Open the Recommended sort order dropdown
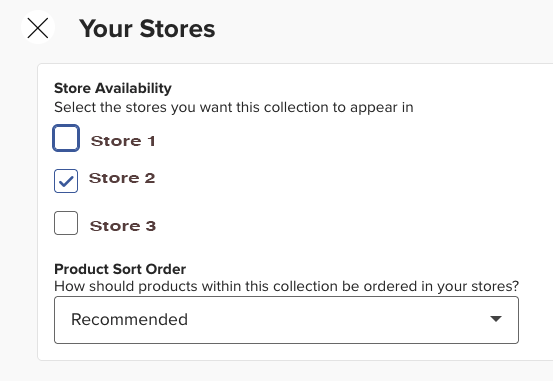The width and height of the screenshot is (553, 381). pos(286,320)
